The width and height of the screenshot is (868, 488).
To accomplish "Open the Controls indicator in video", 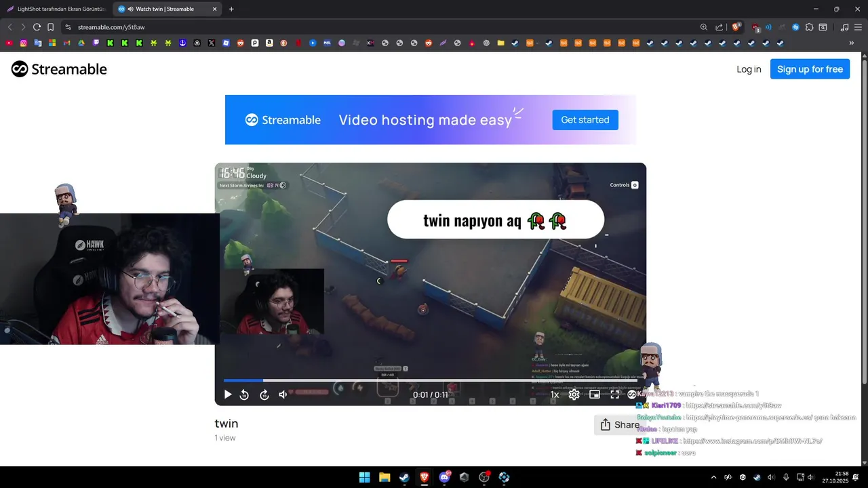I will (x=624, y=185).
